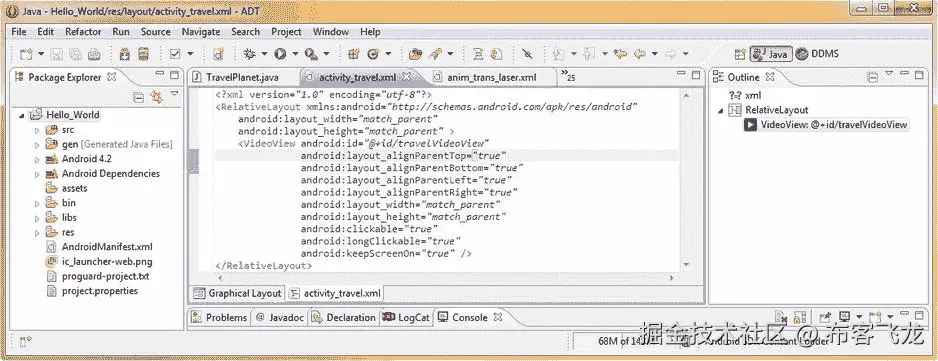
Task: Click the New Android XML File icon
Action: [218, 54]
